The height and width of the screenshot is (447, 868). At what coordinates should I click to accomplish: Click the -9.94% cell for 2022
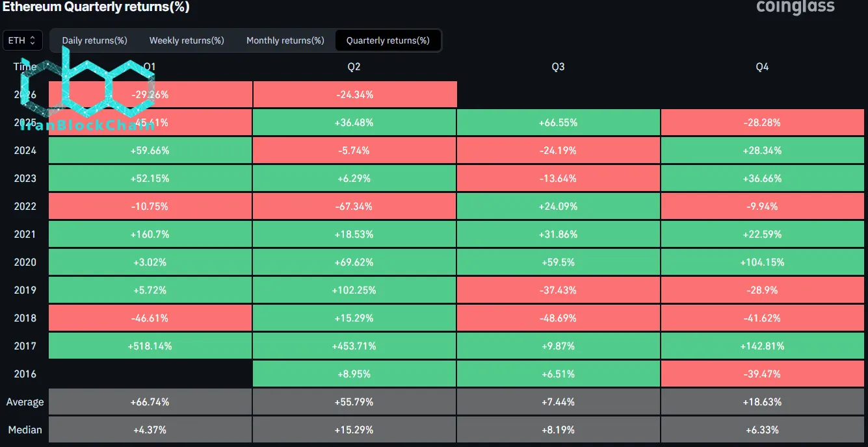[x=763, y=206]
